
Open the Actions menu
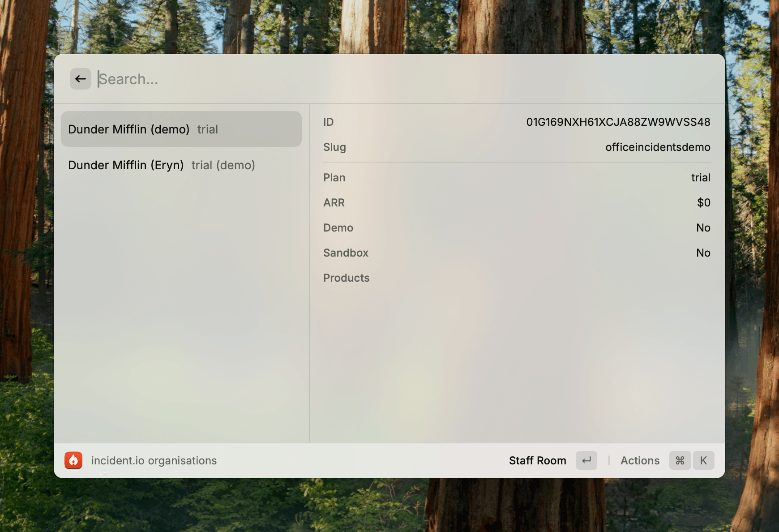(640, 460)
